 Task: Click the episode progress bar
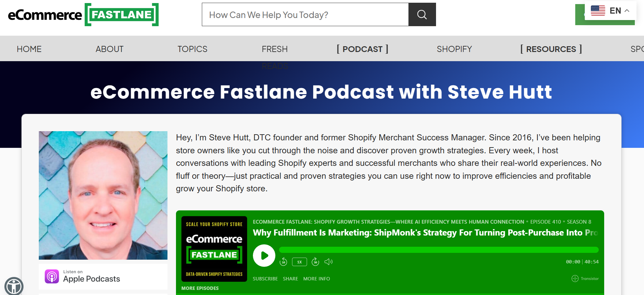pos(439,250)
